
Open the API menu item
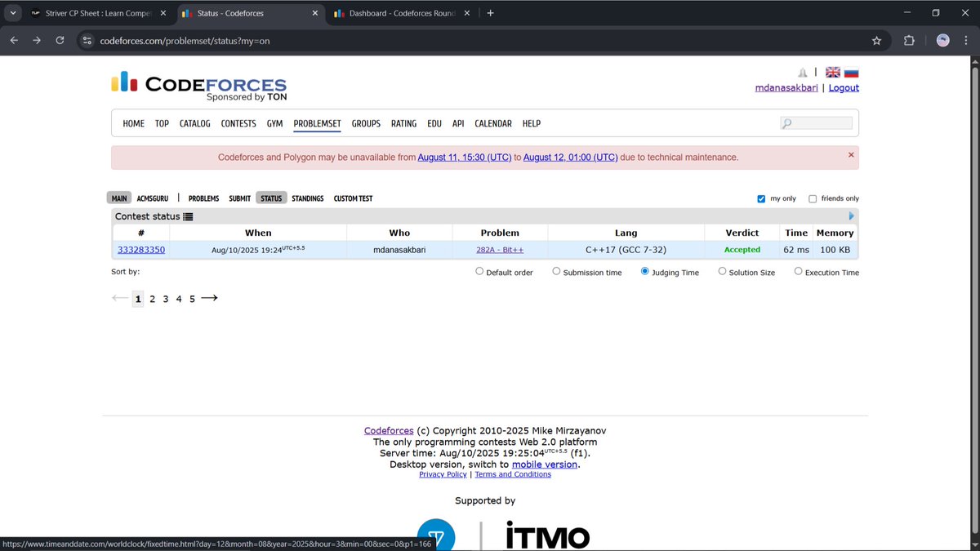458,123
